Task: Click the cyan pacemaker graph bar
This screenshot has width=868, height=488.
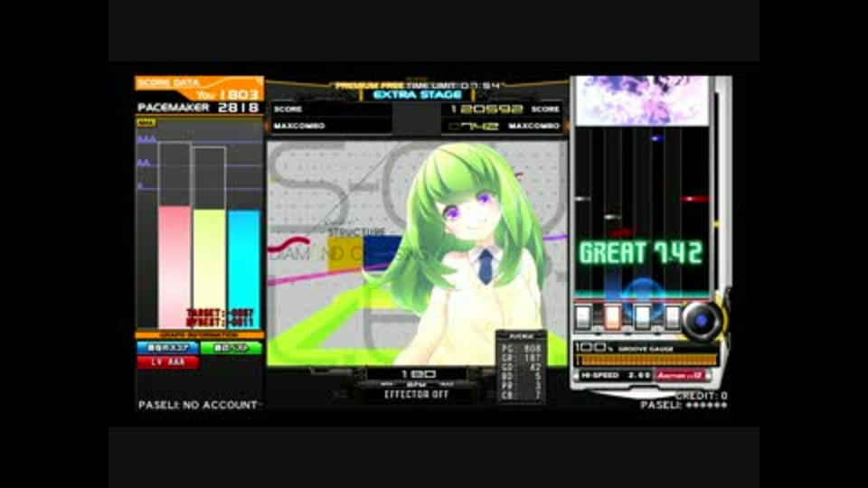Action: pos(243,269)
